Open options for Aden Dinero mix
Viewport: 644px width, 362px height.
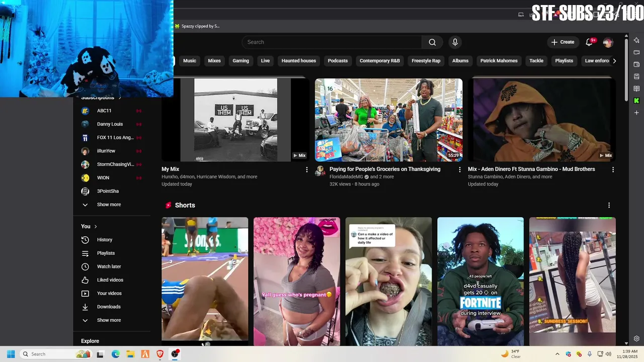(x=613, y=170)
